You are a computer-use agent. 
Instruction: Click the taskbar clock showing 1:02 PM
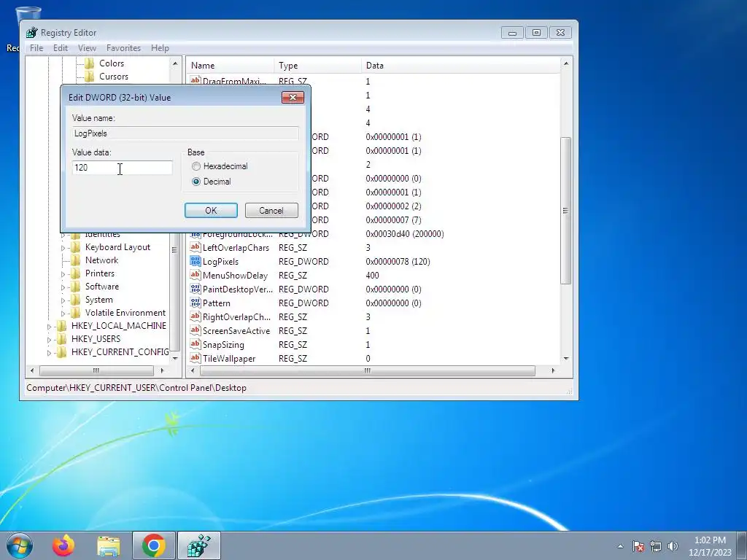tap(710, 546)
